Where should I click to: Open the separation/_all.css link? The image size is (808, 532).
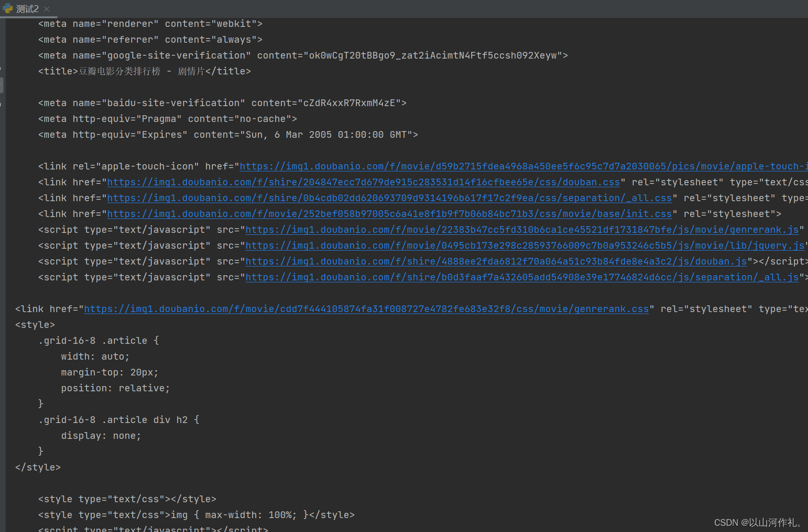coord(390,198)
